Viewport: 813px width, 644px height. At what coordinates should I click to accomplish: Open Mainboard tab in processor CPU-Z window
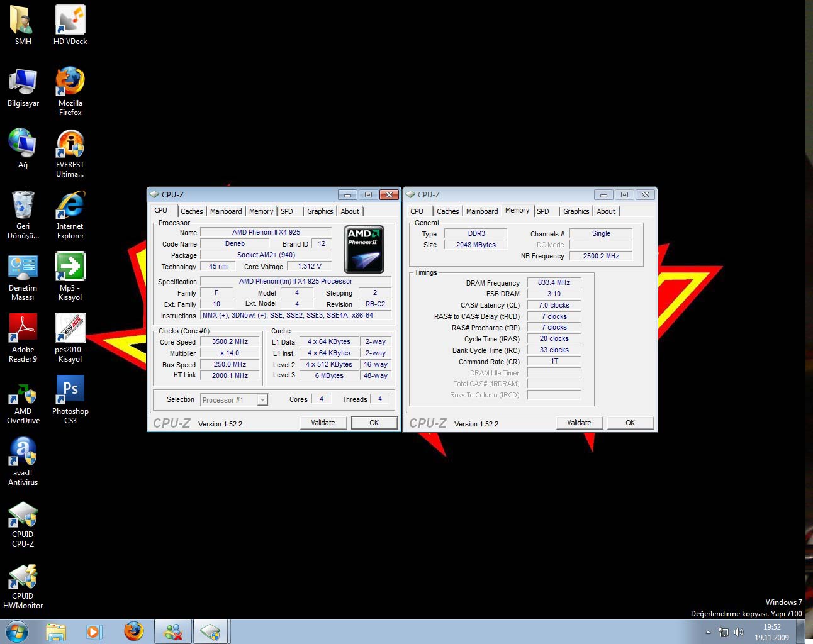click(226, 211)
